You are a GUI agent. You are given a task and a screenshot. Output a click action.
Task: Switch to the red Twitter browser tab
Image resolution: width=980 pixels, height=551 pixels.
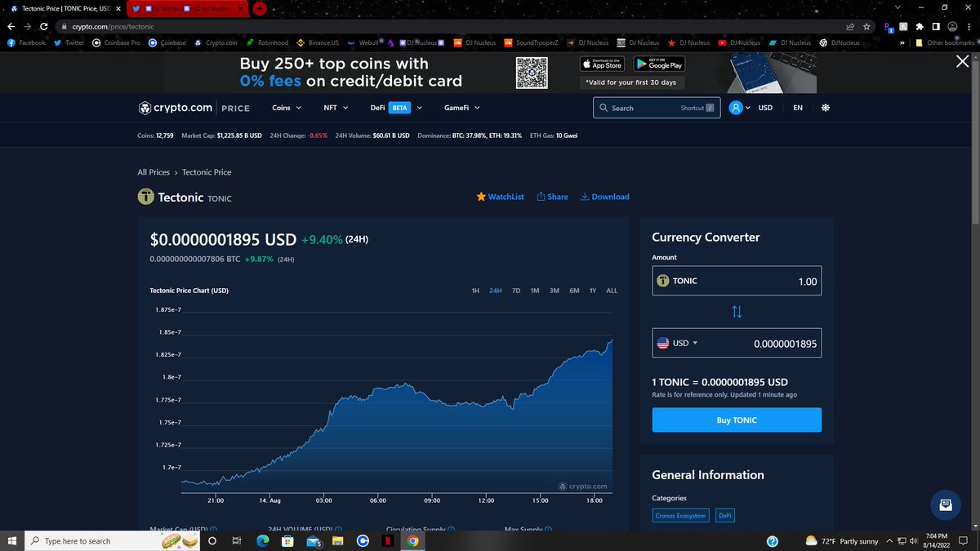(188, 7)
